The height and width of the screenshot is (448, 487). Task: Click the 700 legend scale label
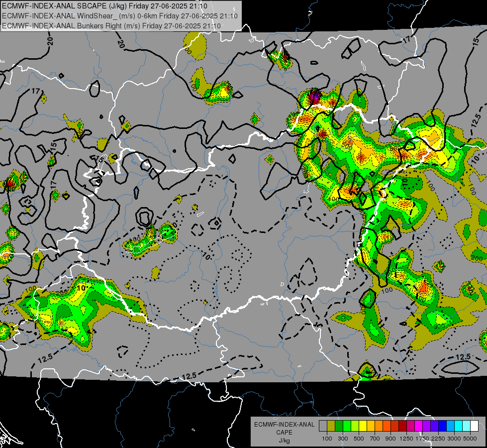[375, 439]
